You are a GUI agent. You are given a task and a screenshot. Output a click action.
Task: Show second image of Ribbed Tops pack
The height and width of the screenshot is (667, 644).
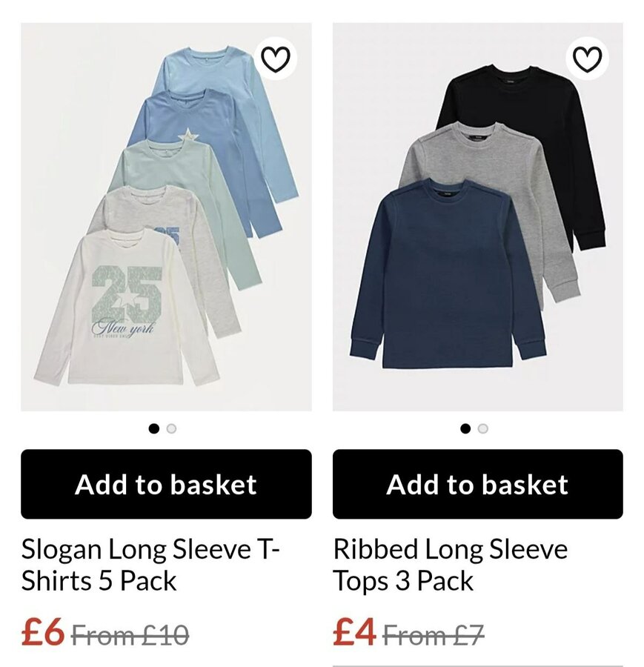pyautogui.click(x=483, y=428)
